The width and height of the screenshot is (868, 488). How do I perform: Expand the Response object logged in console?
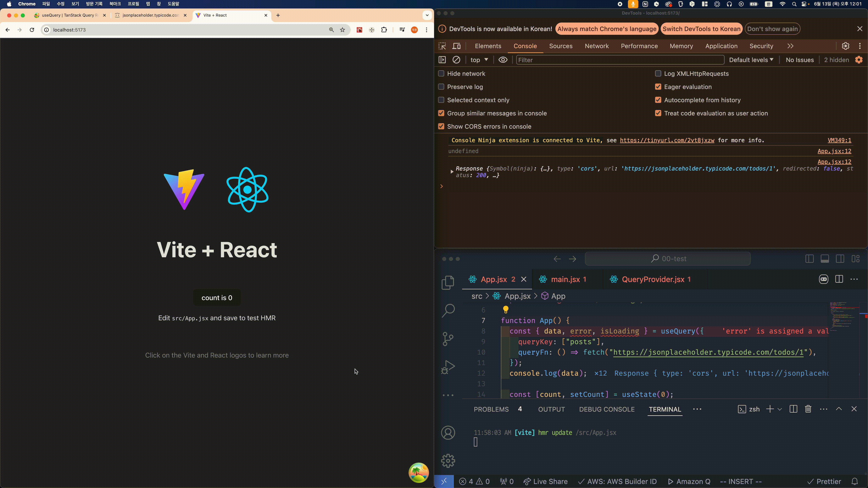tap(452, 171)
